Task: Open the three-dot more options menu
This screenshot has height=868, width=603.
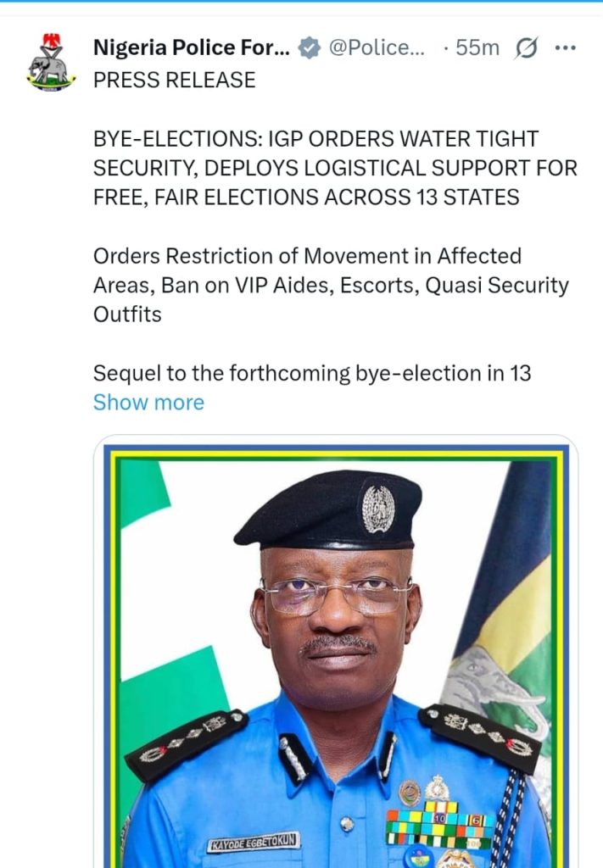Action: click(566, 48)
